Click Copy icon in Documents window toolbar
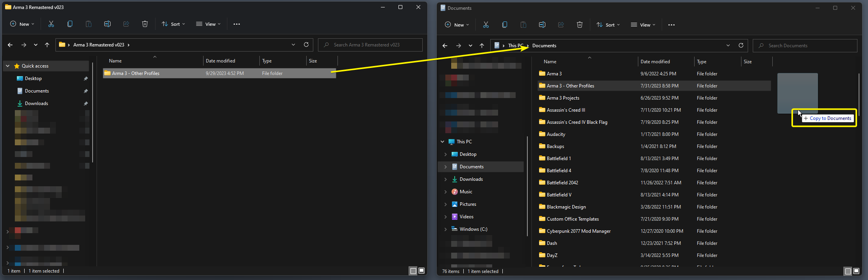Image resolution: width=868 pixels, height=280 pixels. coord(505,25)
